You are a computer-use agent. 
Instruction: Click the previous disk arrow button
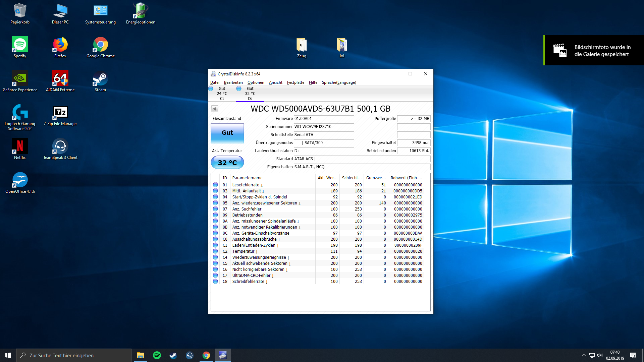[x=215, y=109]
